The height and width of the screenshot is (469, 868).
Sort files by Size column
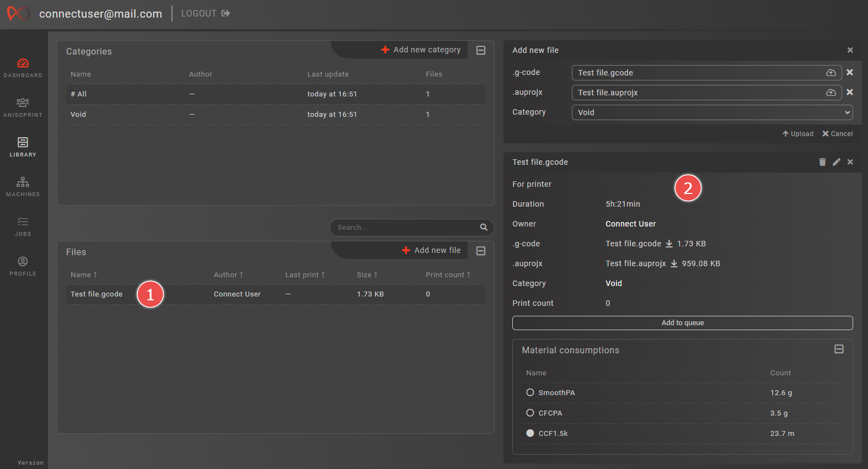(367, 274)
